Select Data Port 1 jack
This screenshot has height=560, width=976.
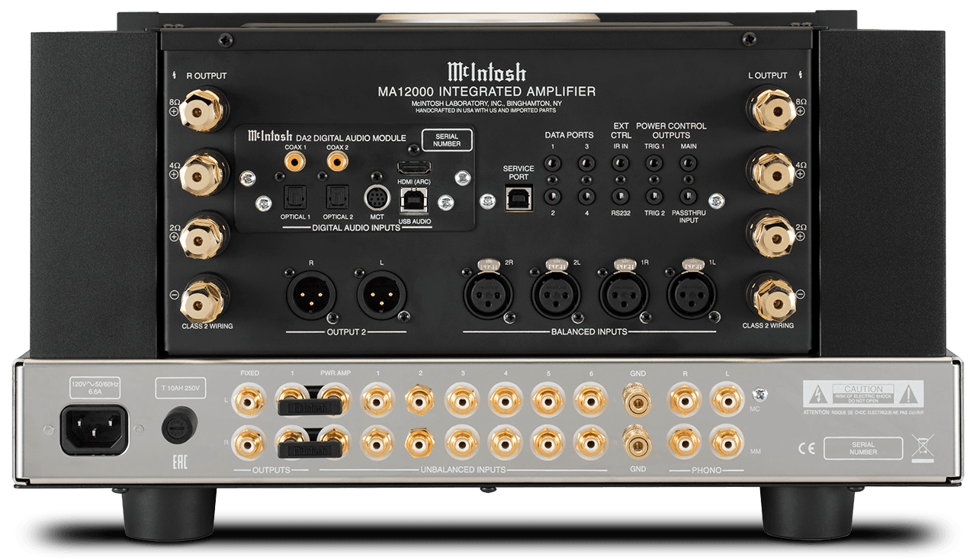[x=552, y=162]
